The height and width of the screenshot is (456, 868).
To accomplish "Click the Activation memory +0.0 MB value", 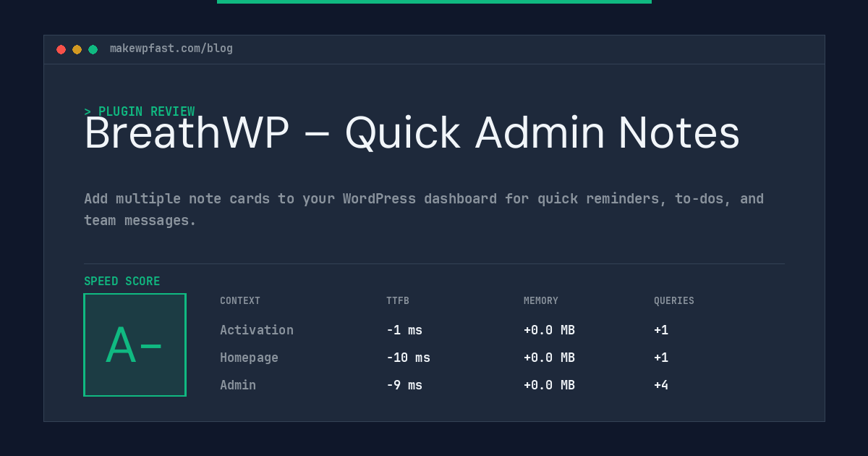I will [549, 330].
